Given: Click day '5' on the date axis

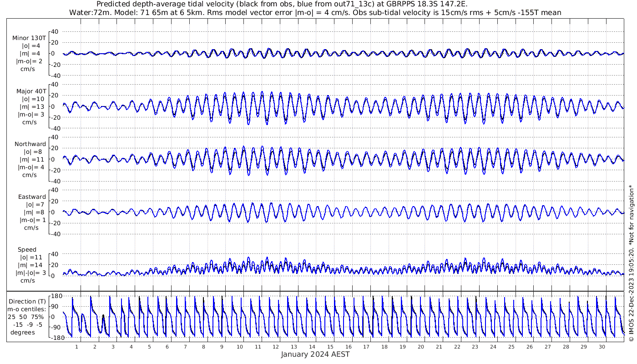Looking at the screenshot, I should (x=149, y=347).
